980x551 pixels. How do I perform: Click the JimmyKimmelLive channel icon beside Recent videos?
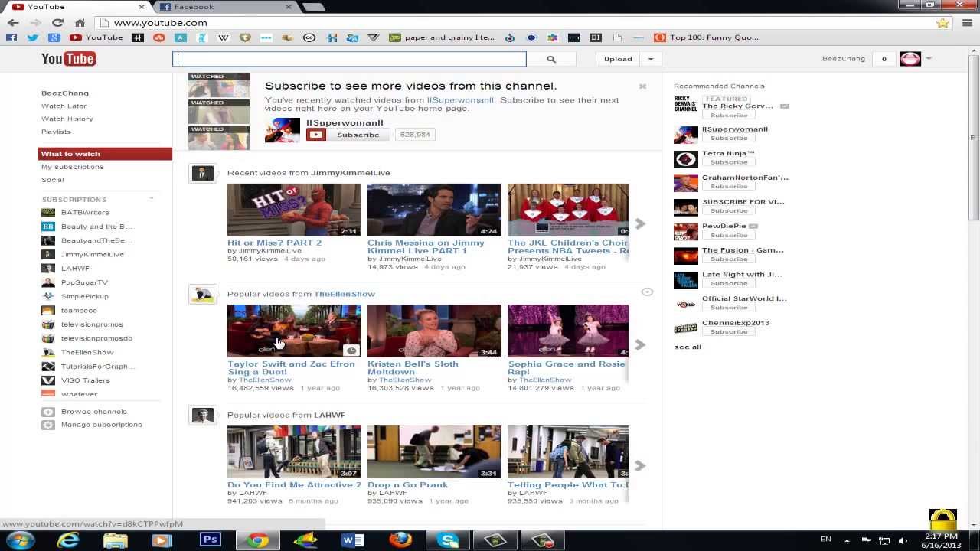[203, 173]
